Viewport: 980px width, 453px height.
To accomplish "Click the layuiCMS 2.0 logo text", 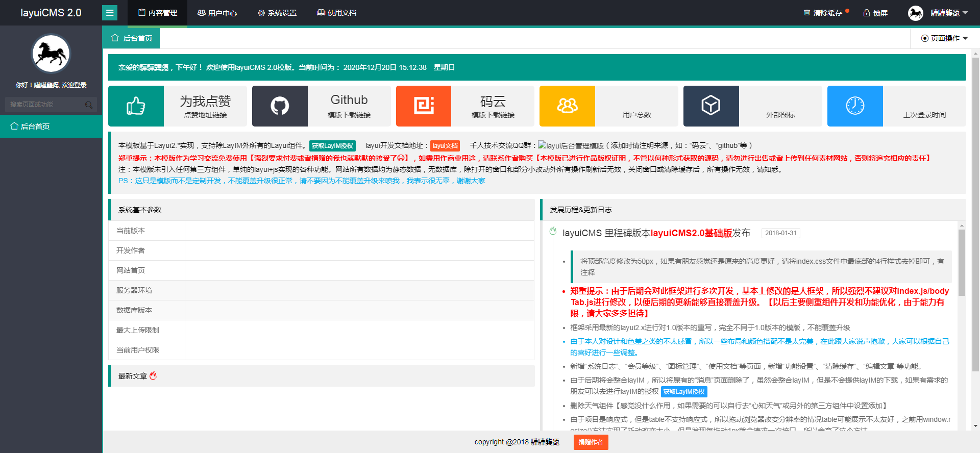I will coord(51,13).
